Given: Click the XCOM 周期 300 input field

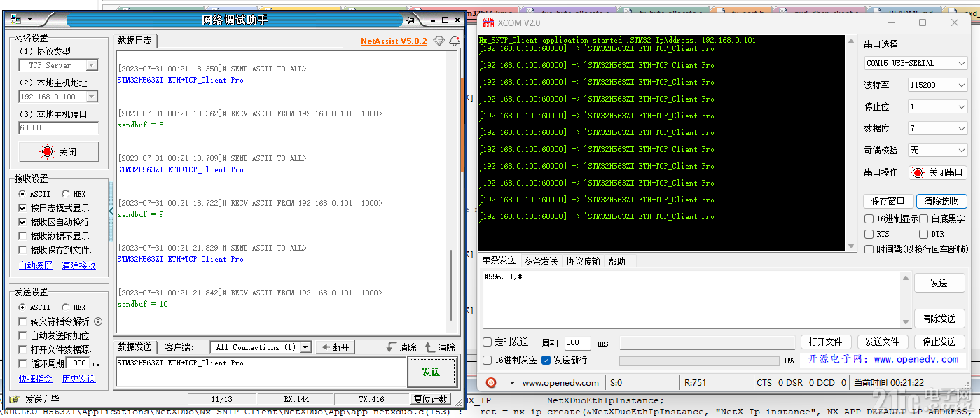Looking at the screenshot, I should click(577, 343).
